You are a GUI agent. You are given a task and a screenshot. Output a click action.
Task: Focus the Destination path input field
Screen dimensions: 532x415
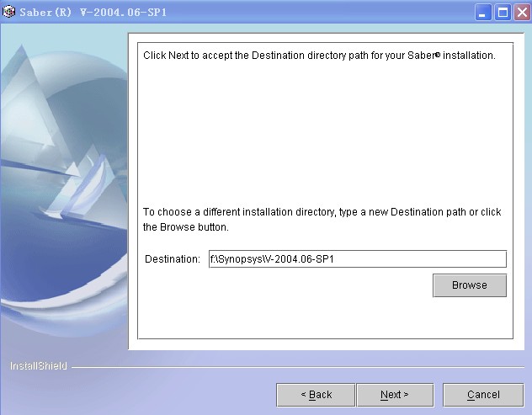(x=358, y=259)
